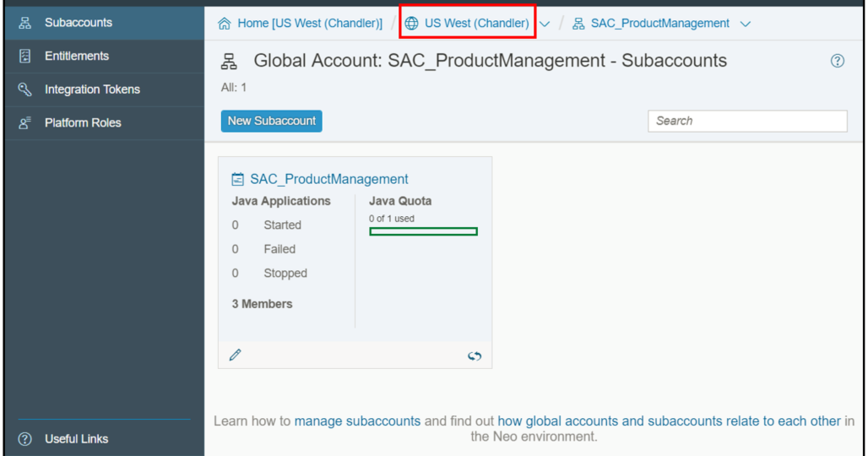Click the Global Account title hierarchy icon

[x=229, y=62]
